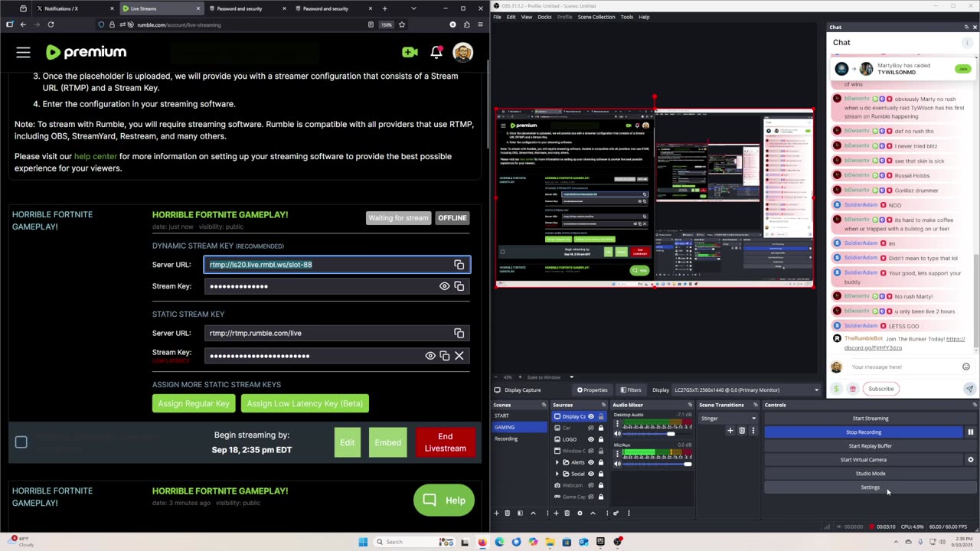Image resolution: width=980 pixels, height=551 pixels.
Task: Reveal the static Stream Key
Action: 430,356
